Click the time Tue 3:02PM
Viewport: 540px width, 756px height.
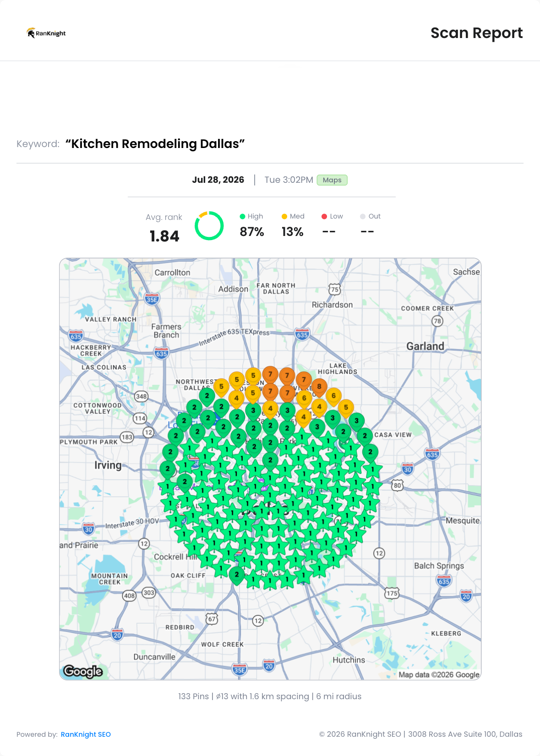[x=289, y=180]
